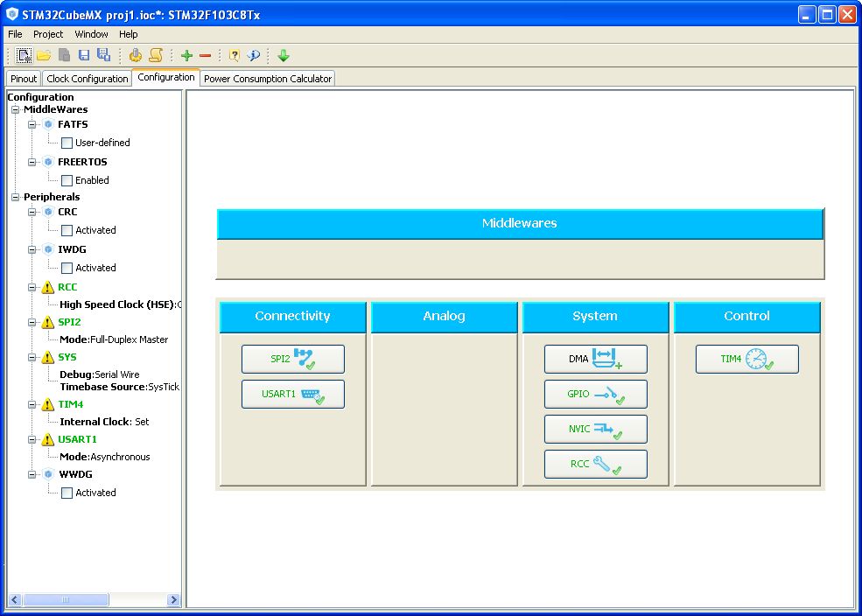Switch to the Clock Configuration tab
This screenshot has width=862, height=616.
point(87,79)
